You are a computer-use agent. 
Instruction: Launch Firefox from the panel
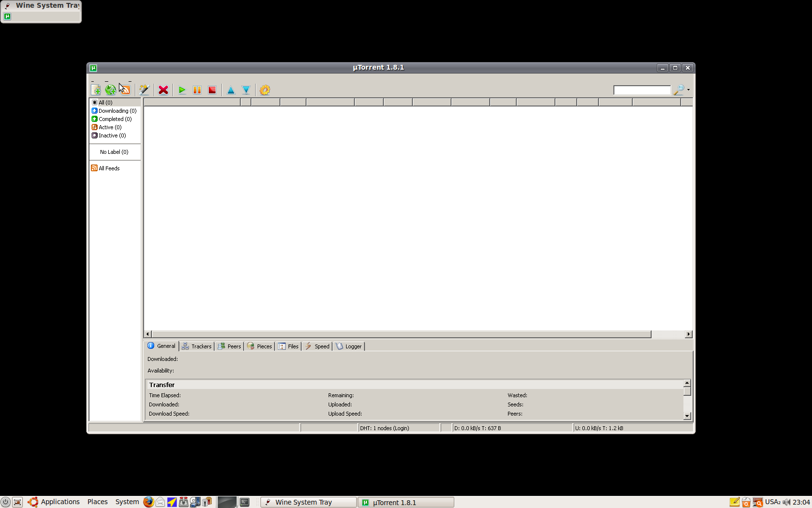click(x=148, y=502)
